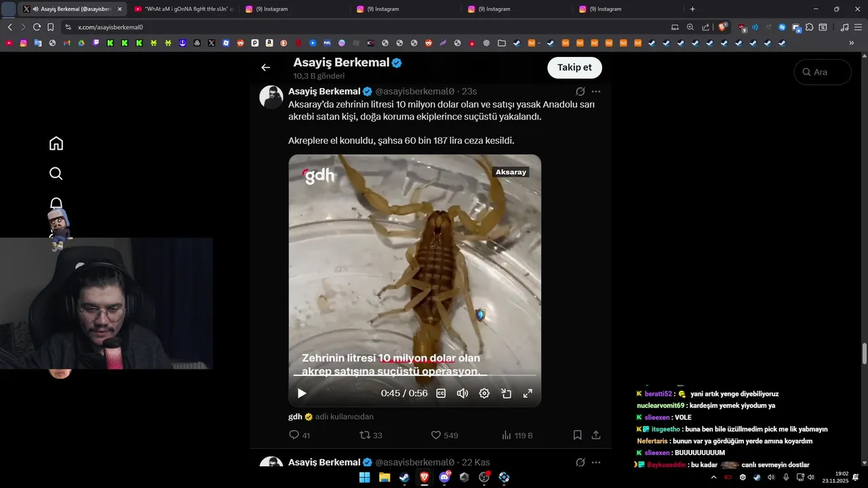Open more options on the 23s tweet
The height and width of the screenshot is (488, 868).
pyautogui.click(x=596, y=91)
